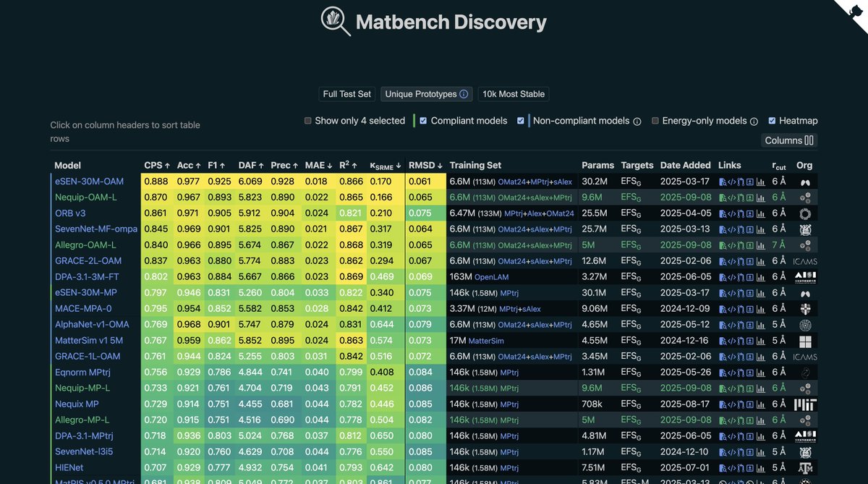Open the MIT org icon for Nequix MP
The image size is (868, 484).
pyautogui.click(x=805, y=404)
